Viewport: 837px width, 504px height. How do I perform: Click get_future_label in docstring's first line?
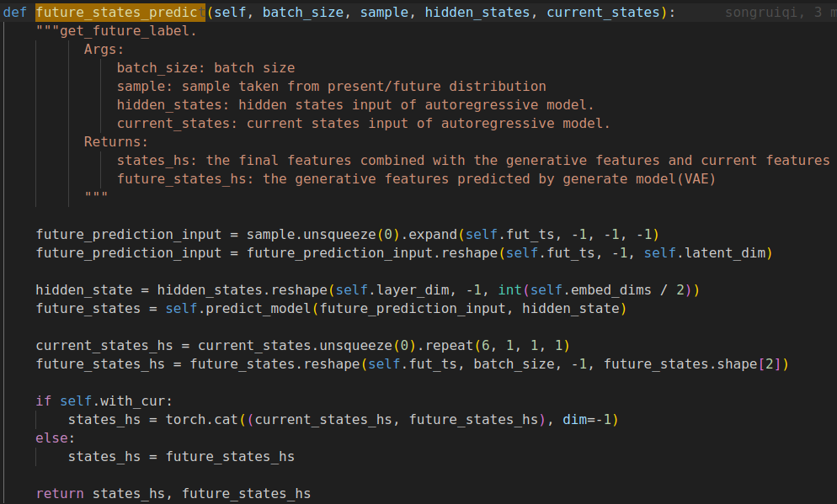[x=125, y=31]
